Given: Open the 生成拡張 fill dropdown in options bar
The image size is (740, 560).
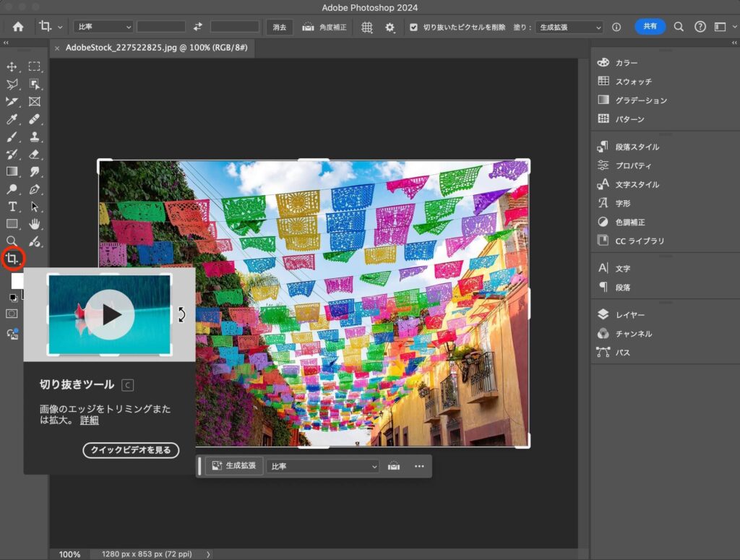Looking at the screenshot, I should [x=569, y=27].
